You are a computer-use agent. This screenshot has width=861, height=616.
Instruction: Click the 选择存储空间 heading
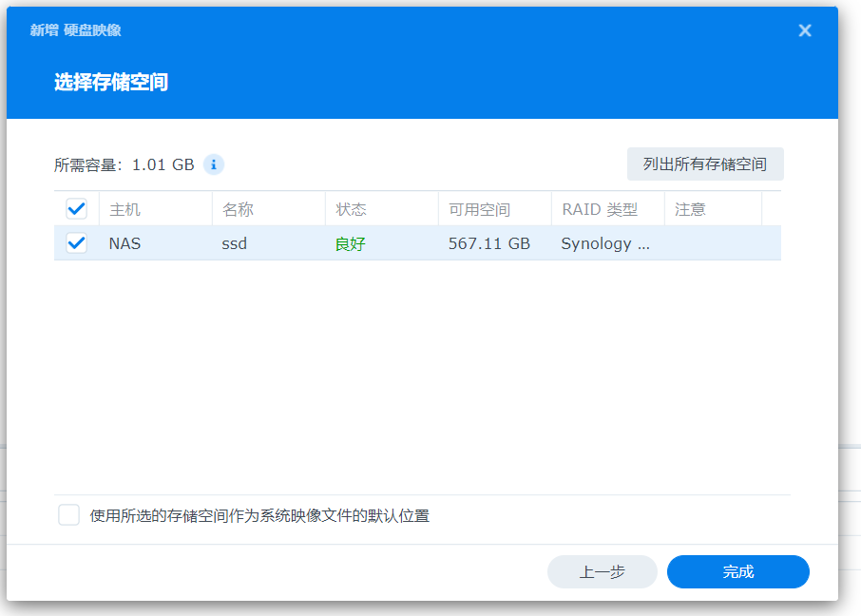click(x=111, y=82)
